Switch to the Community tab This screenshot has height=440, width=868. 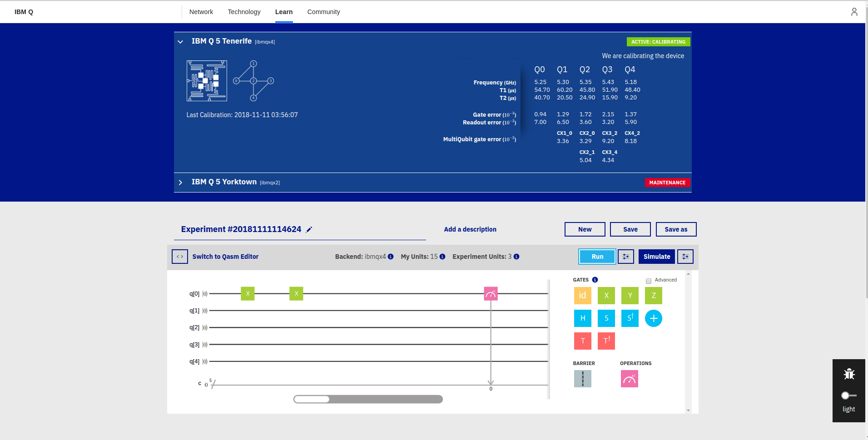coord(323,11)
